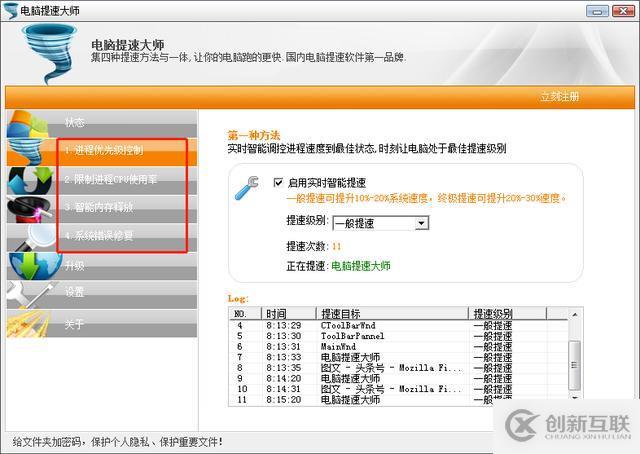Click the 第一种方法 heading
This screenshot has width=640, height=454.
(254, 135)
